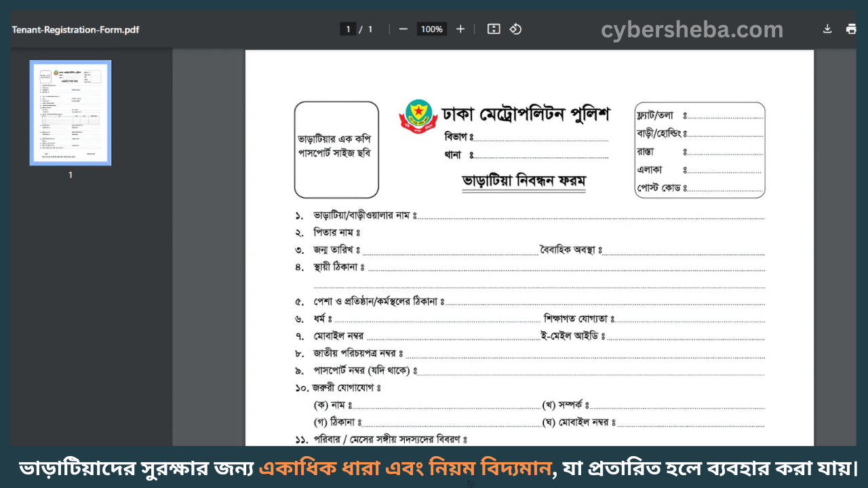Download Tenant-Registration-Form.pdf
This screenshot has width=868, height=488.
pyautogui.click(x=827, y=29)
